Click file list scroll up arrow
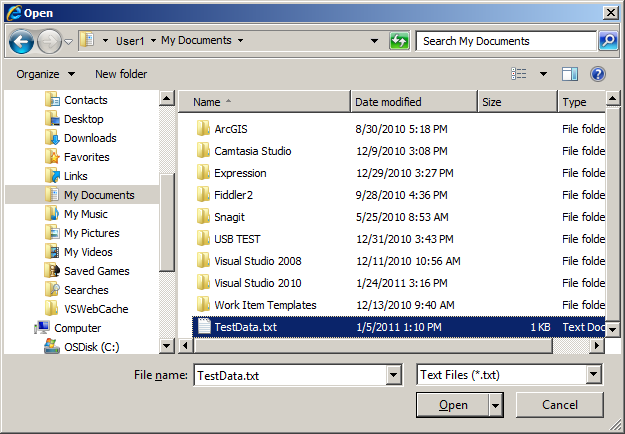The width and height of the screenshot is (625, 434). pyautogui.click(x=613, y=98)
